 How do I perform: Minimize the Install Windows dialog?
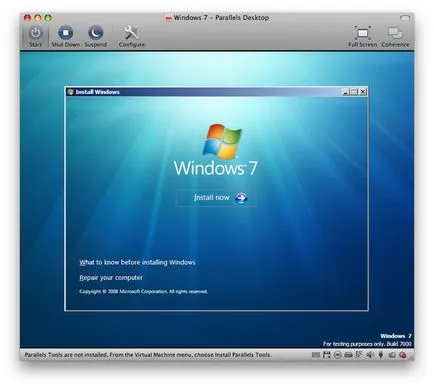[x=345, y=92]
